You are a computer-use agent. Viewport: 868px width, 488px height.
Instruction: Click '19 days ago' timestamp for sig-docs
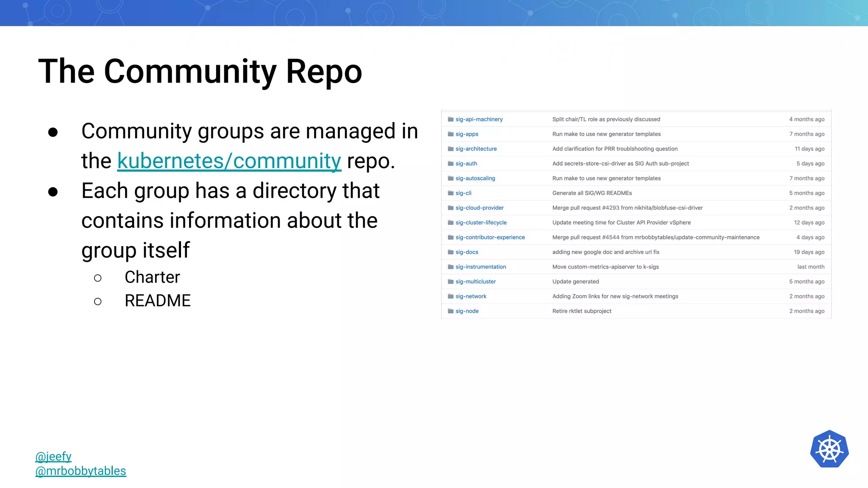click(809, 252)
